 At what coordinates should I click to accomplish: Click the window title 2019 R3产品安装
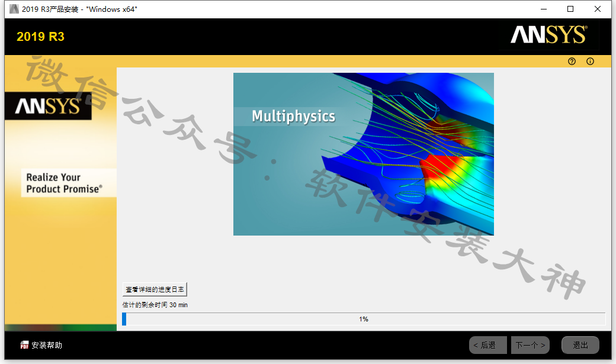[x=79, y=9]
